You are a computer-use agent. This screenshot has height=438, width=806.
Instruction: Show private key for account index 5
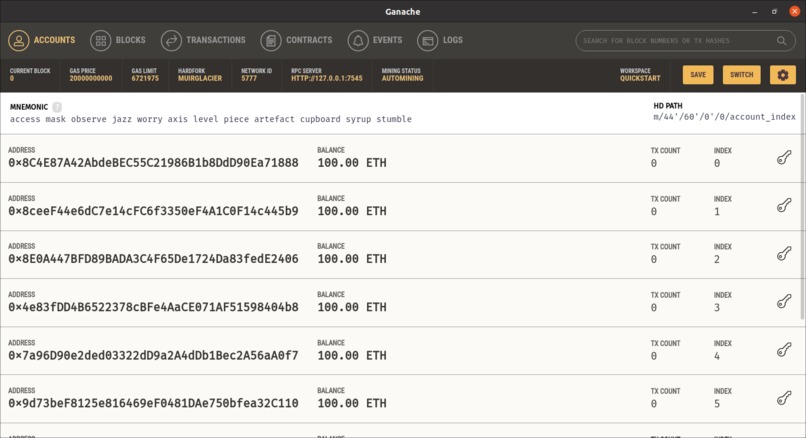(x=784, y=398)
